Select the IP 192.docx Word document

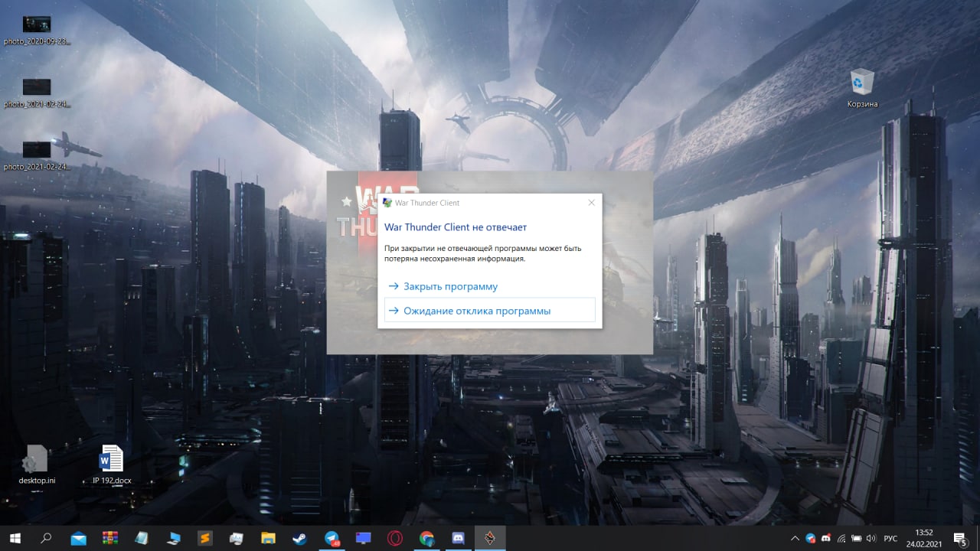[112, 464]
